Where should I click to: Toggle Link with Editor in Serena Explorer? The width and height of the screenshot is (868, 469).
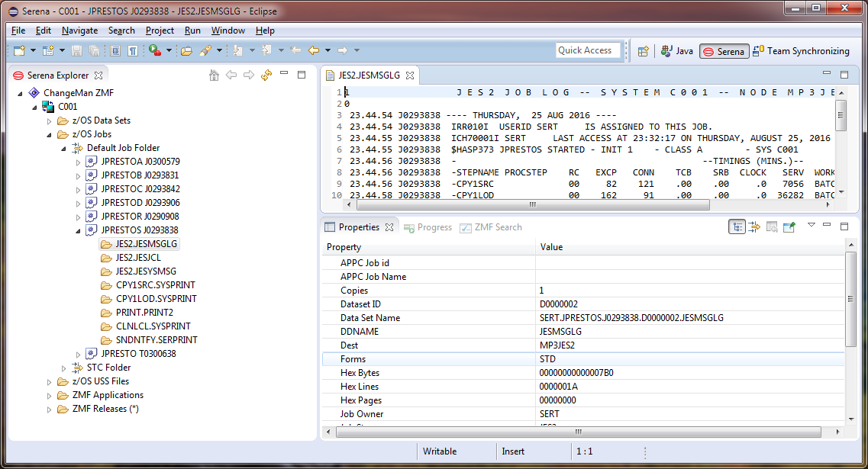click(x=266, y=75)
